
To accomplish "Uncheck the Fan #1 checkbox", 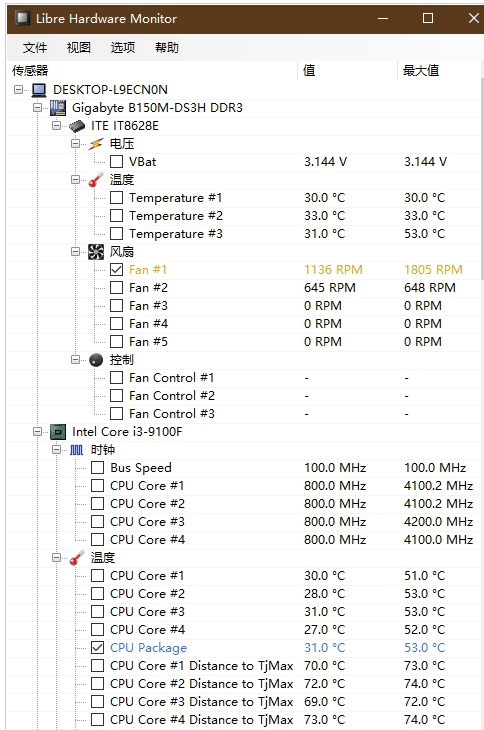I will [x=116, y=270].
